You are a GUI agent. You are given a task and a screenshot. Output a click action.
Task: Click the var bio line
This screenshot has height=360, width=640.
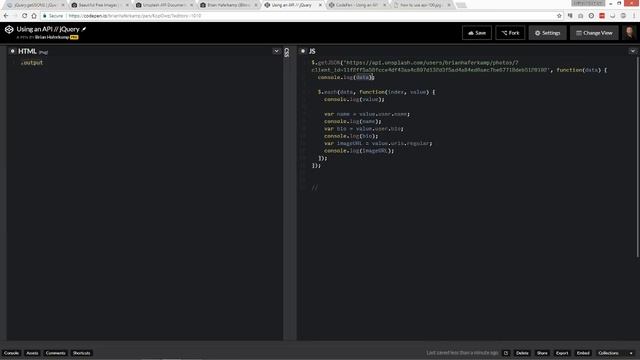(x=364, y=129)
